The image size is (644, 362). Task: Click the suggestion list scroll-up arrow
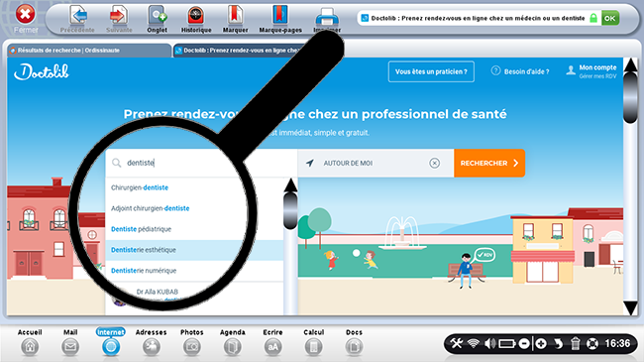coord(290,184)
